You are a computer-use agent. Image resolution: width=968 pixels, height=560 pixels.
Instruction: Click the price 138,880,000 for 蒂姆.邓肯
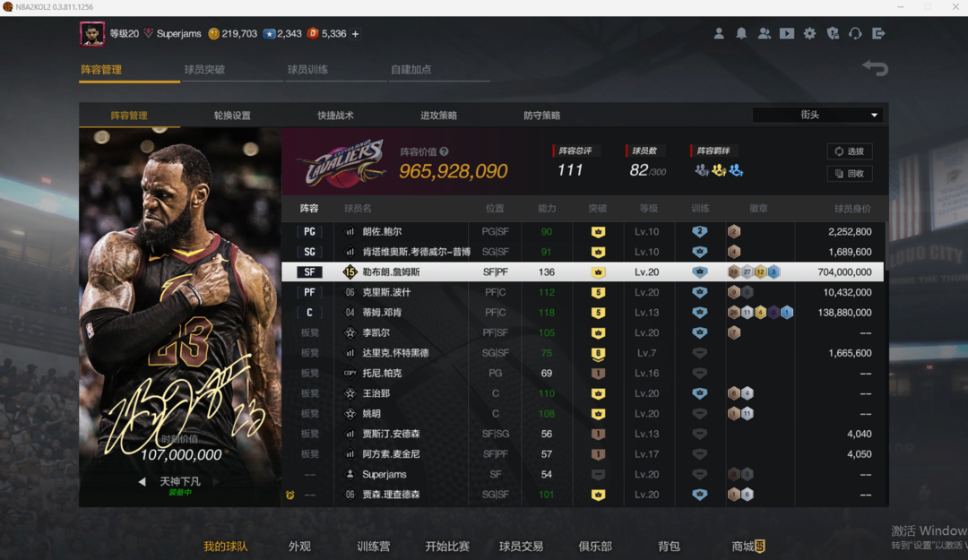[844, 313]
